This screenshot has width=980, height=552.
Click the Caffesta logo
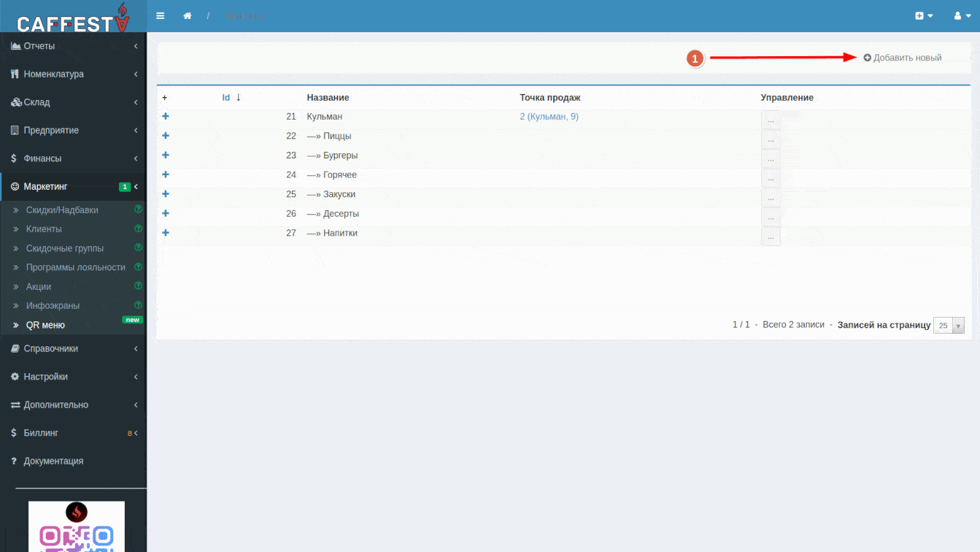tap(73, 18)
